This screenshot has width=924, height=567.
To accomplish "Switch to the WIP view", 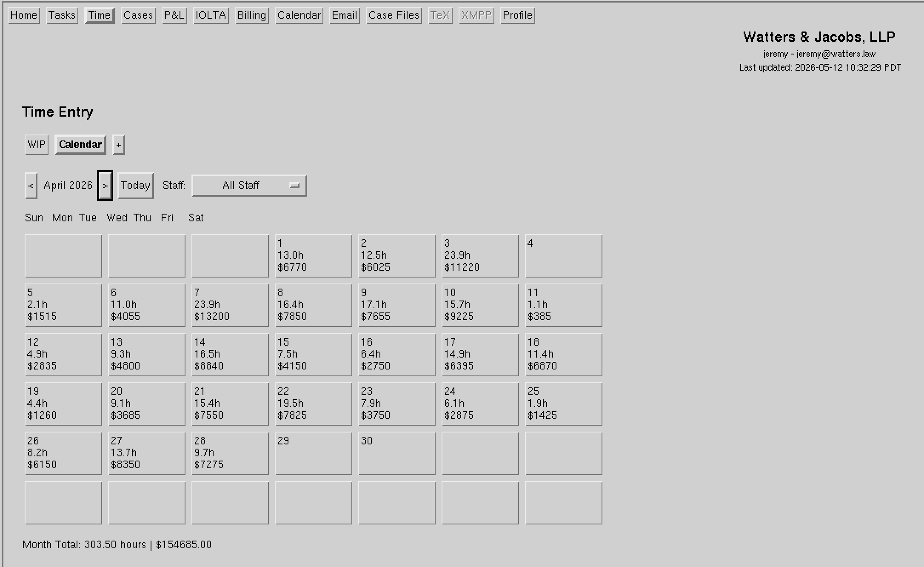I will coord(37,145).
